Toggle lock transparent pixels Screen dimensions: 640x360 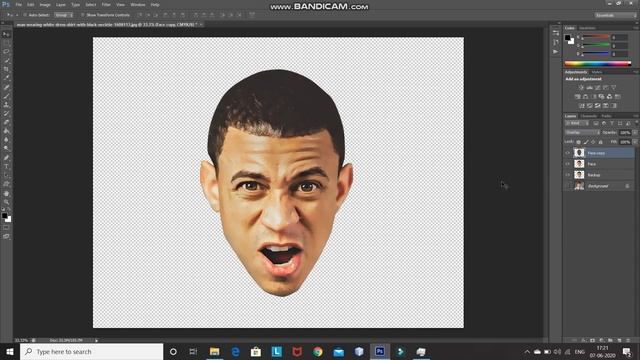click(578, 142)
